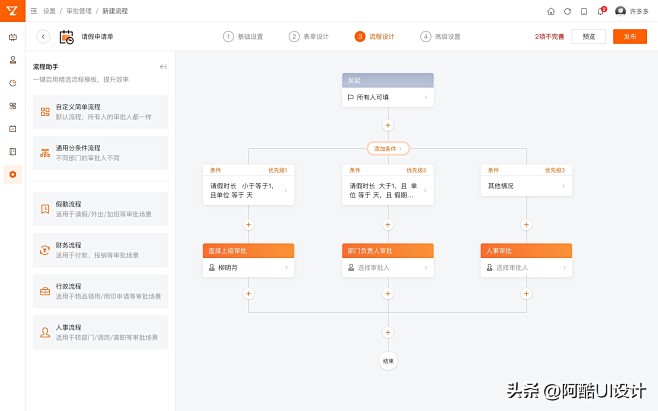Click the 添加条件 pill button
The image size is (658, 411).
click(x=388, y=149)
